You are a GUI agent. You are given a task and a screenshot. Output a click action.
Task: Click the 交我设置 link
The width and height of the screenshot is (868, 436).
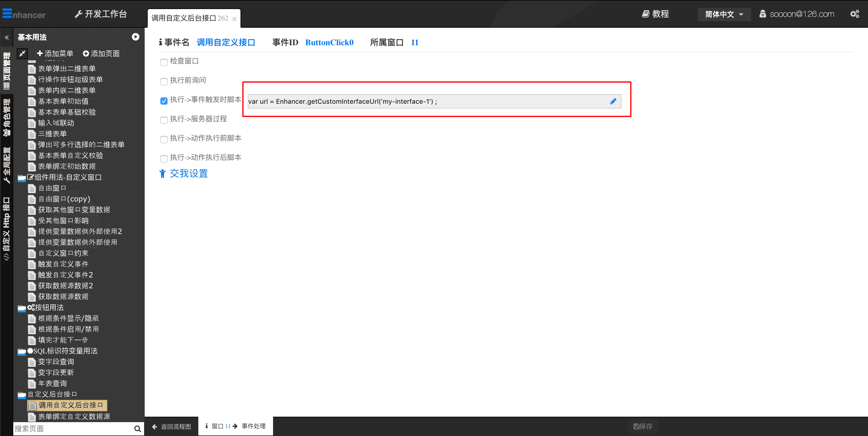pos(188,174)
